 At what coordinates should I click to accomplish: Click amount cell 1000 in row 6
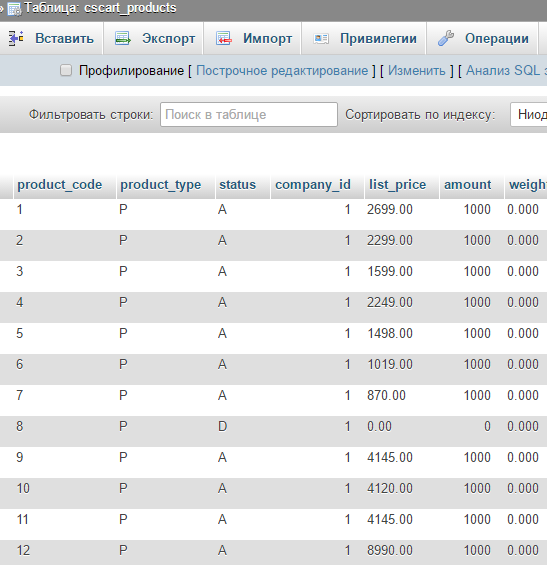(x=477, y=364)
